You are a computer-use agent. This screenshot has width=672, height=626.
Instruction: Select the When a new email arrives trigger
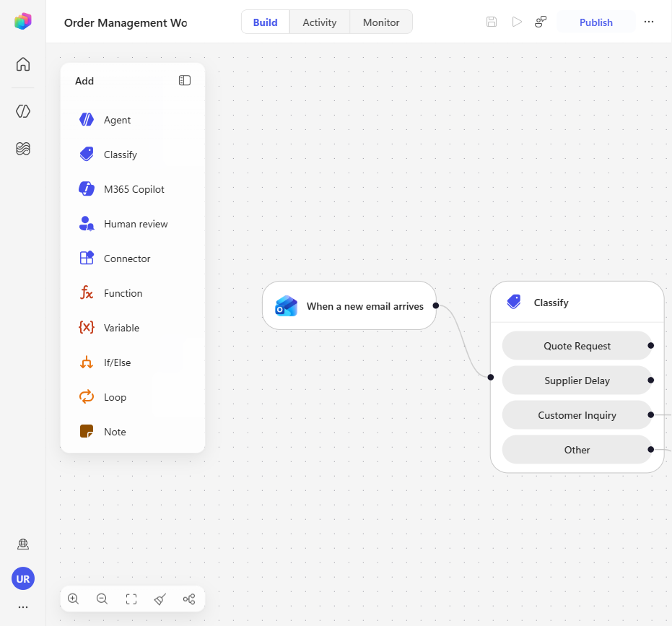tap(349, 305)
